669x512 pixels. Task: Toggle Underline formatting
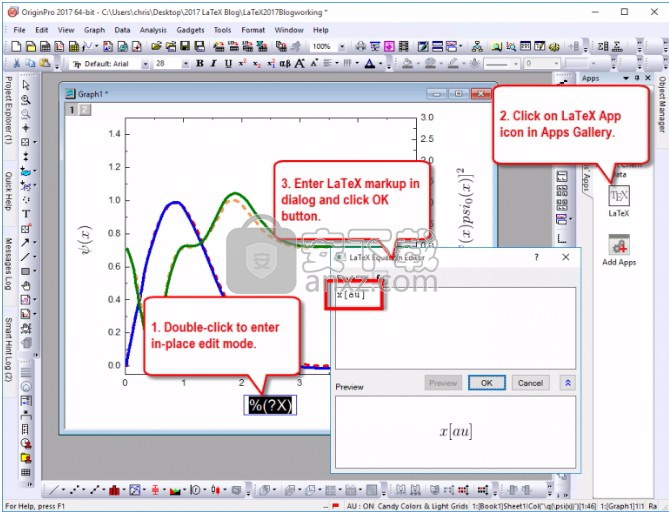click(228, 64)
